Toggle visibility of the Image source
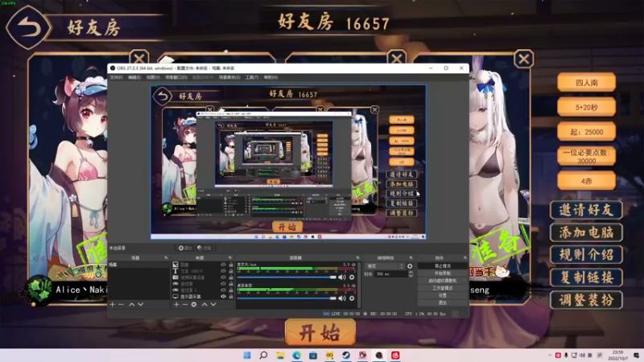The height and width of the screenshot is (362, 644). (x=224, y=265)
